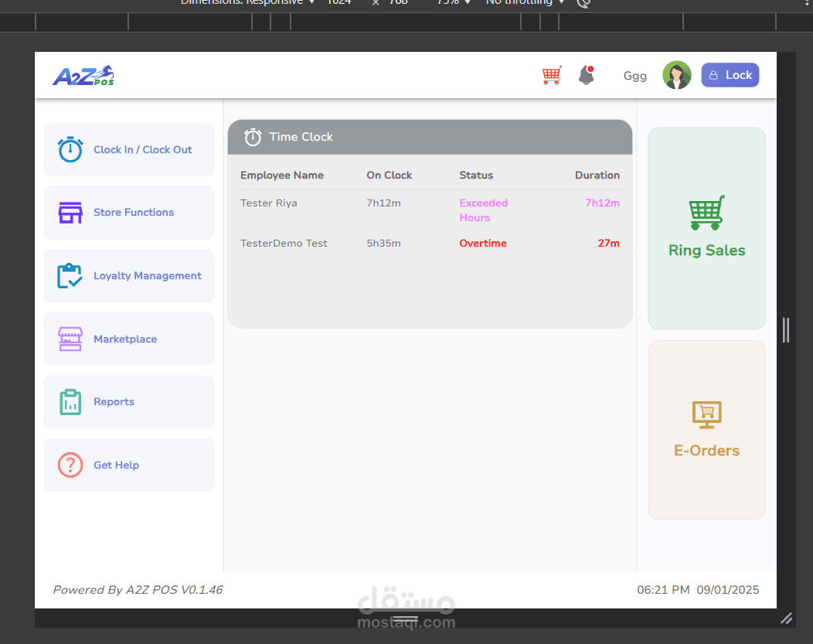Open Store Functions menu item
The image size is (813, 644).
pyautogui.click(x=128, y=213)
